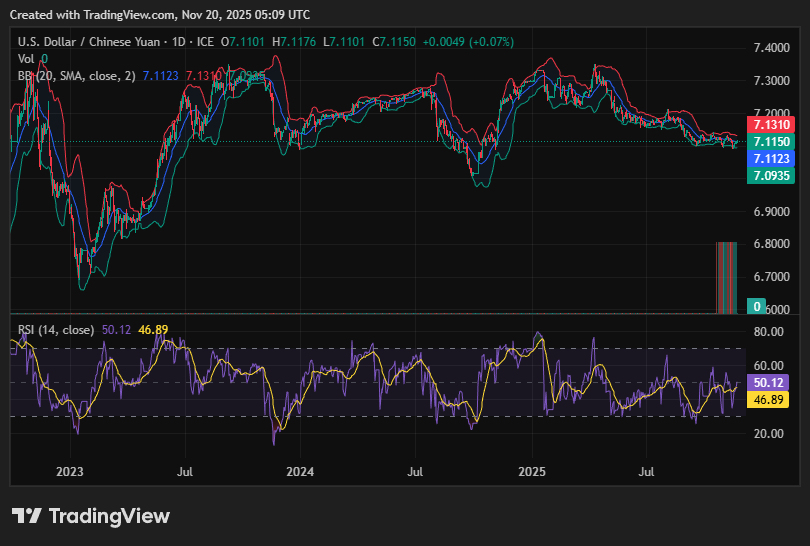Select the 2025 marker on time axis
Image resolution: width=810 pixels, height=546 pixels.
click(531, 470)
